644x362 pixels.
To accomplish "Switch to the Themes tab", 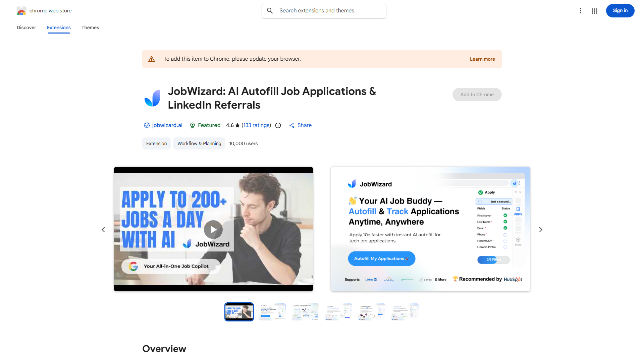I will 90,27.
